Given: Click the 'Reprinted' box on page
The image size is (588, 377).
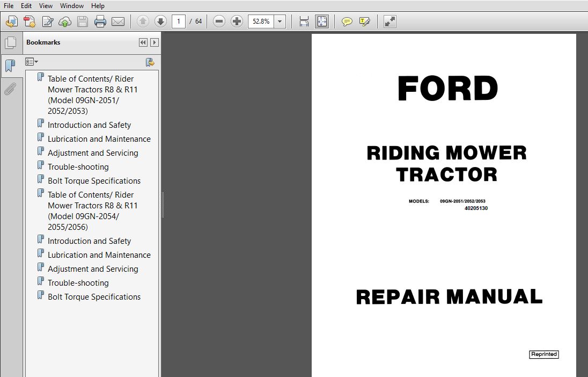Looking at the screenshot, I should point(544,354).
